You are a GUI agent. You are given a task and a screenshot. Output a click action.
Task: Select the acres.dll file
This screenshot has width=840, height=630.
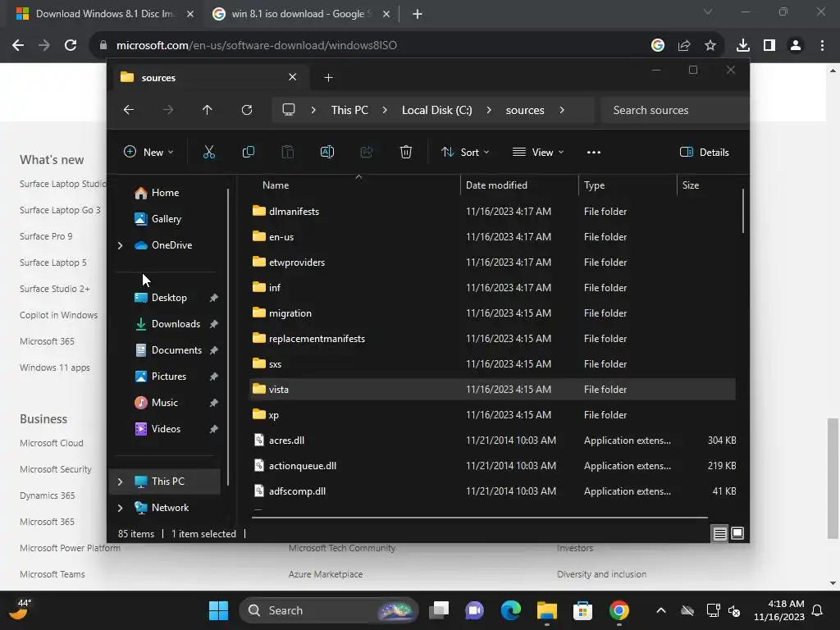click(x=493, y=441)
